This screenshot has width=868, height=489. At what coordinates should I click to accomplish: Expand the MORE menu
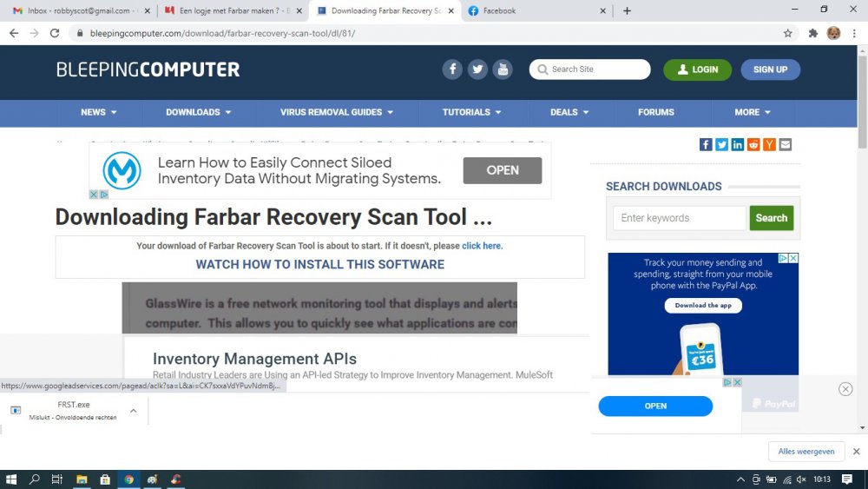click(753, 112)
